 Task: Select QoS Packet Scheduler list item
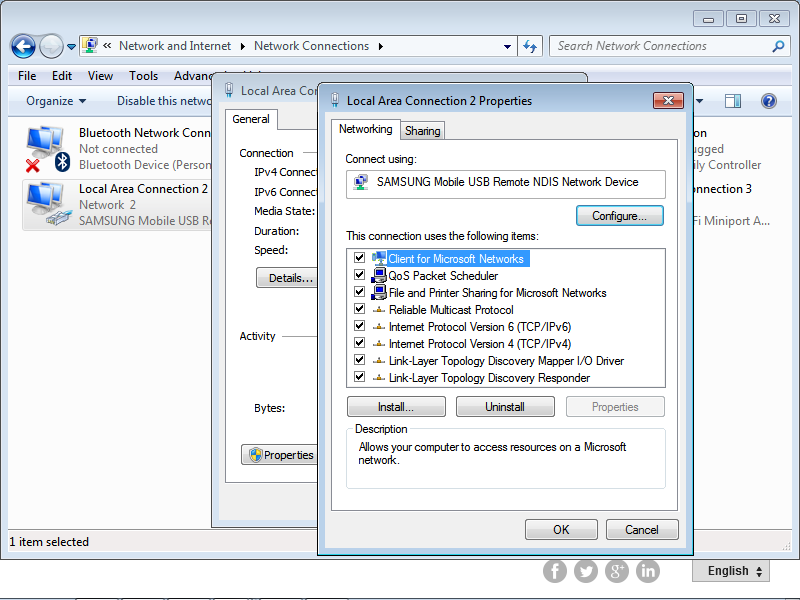(443, 276)
